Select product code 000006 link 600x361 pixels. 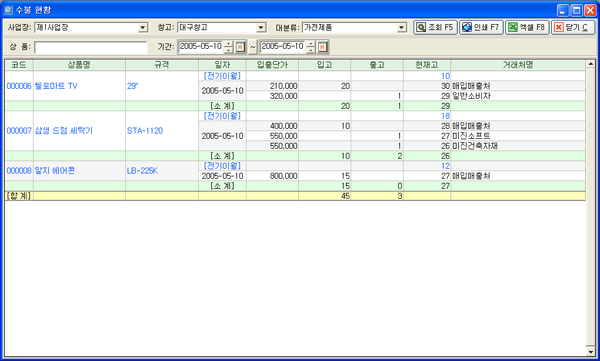tap(19, 86)
